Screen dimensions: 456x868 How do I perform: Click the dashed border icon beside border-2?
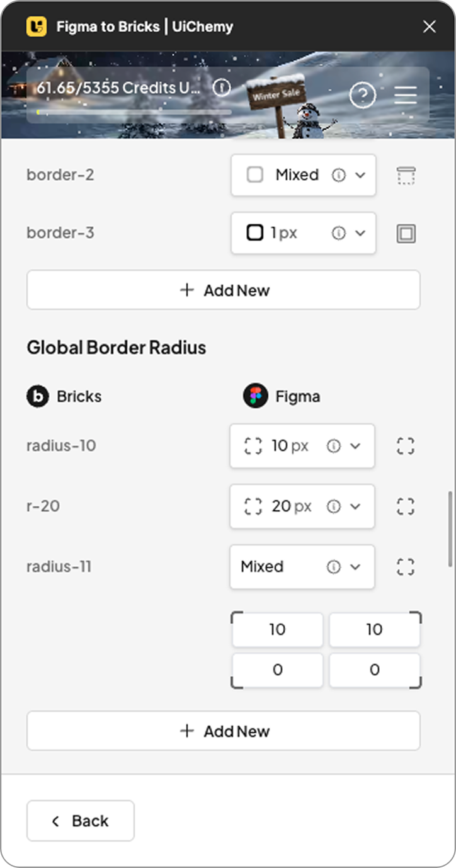[406, 175]
